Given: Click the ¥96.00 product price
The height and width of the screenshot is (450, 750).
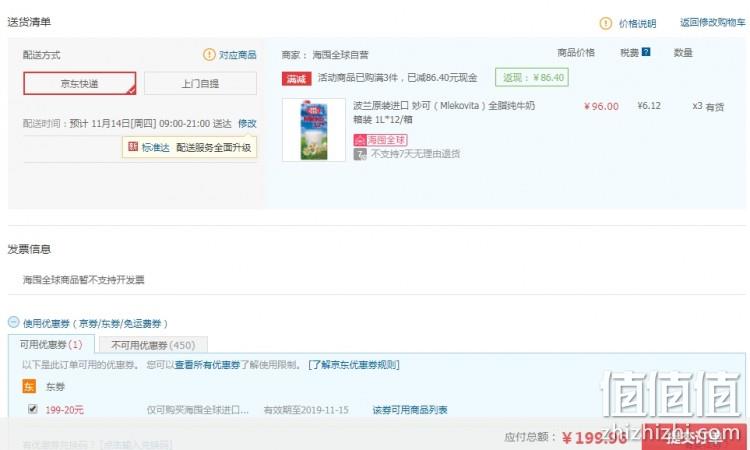Looking at the screenshot, I should coord(601,107).
